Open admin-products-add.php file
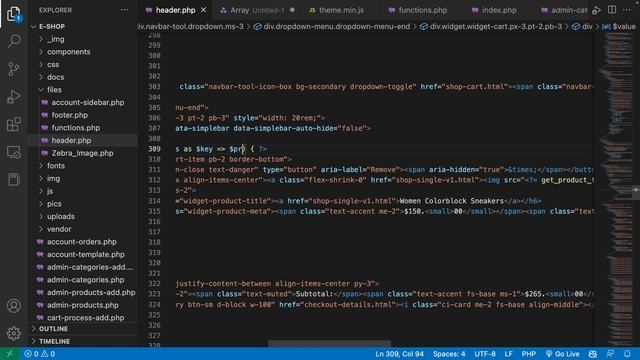Screen dimensions: 640x360 tap(91, 292)
